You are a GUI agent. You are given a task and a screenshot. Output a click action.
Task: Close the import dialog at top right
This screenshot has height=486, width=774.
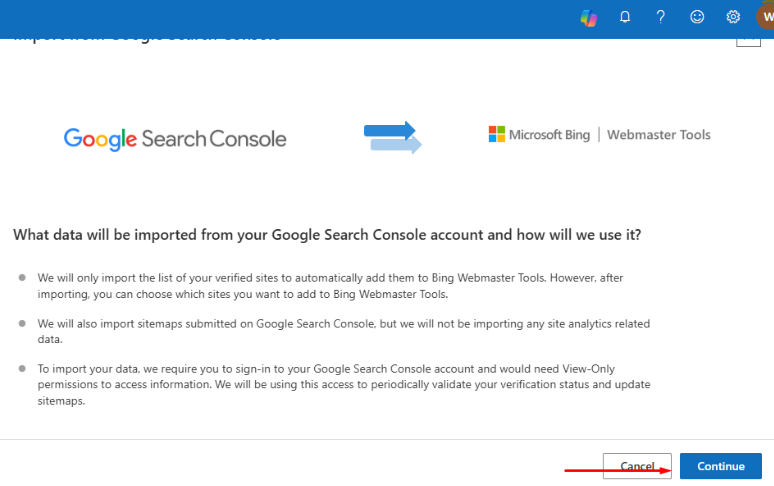[x=748, y=40]
